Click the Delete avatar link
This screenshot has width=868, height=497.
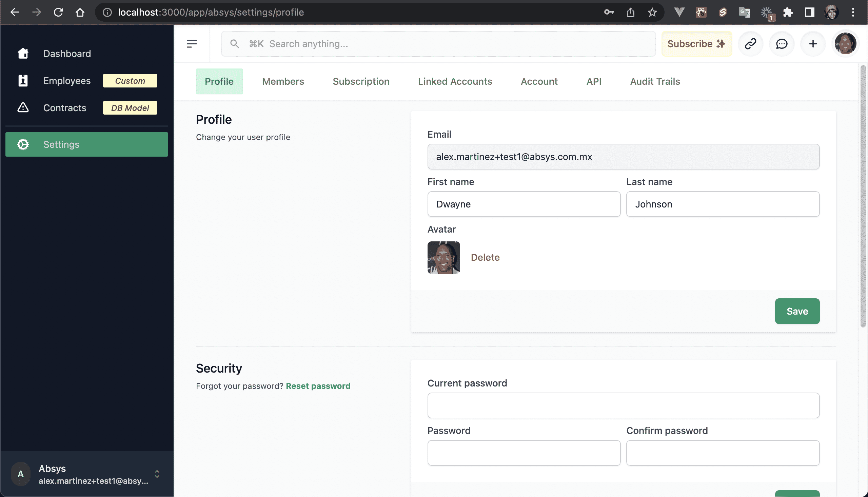click(x=485, y=257)
